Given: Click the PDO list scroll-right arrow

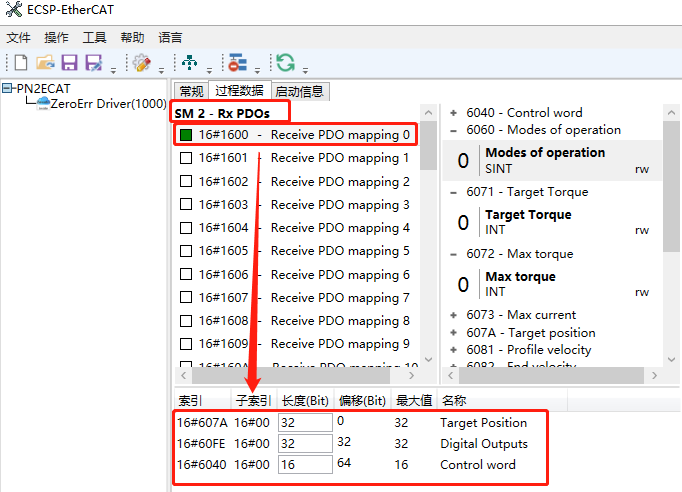Looking at the screenshot, I should click(x=411, y=375).
